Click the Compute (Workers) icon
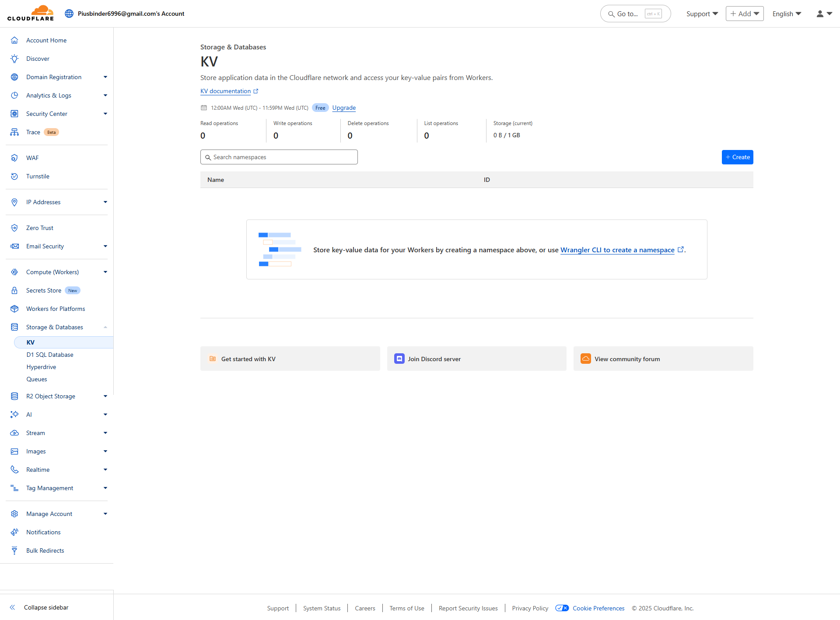840x620 pixels. (x=14, y=272)
